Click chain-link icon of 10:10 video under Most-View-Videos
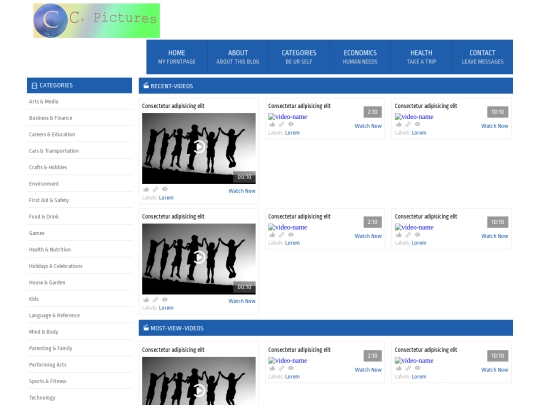 pos(408,368)
